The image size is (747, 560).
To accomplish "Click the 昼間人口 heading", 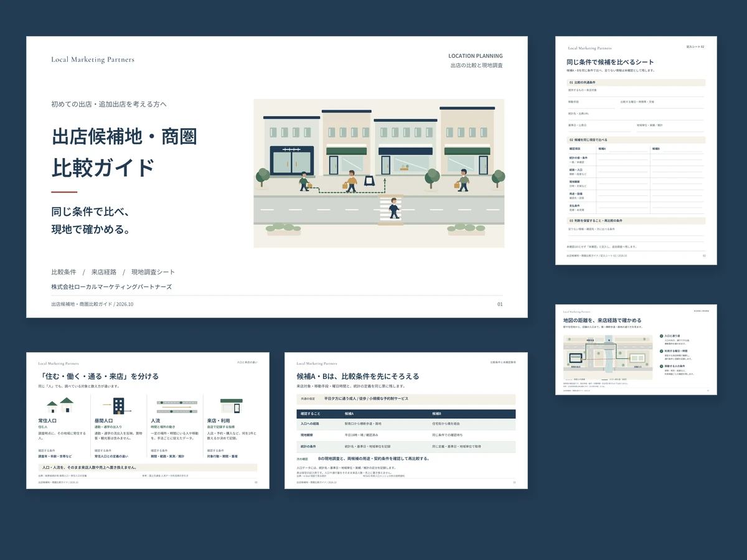I will tap(105, 421).
